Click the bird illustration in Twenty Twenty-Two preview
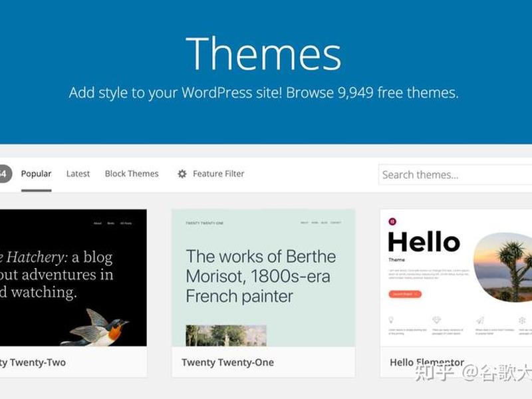This screenshot has width=532, height=399. click(96, 327)
